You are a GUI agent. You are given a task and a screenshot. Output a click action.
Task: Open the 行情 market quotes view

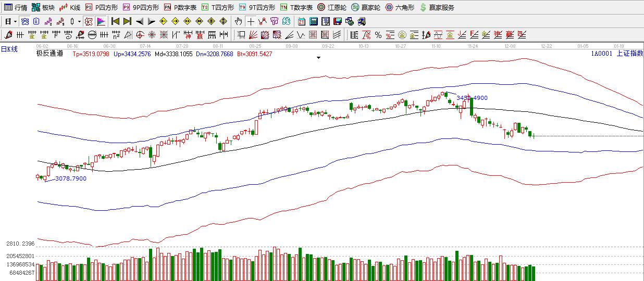(x=16, y=7)
